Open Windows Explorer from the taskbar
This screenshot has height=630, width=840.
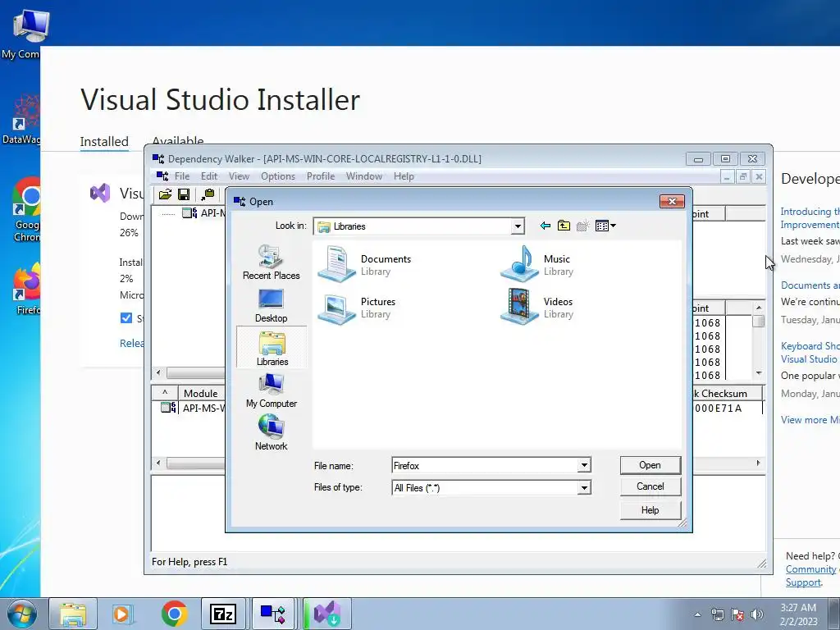[x=73, y=614]
